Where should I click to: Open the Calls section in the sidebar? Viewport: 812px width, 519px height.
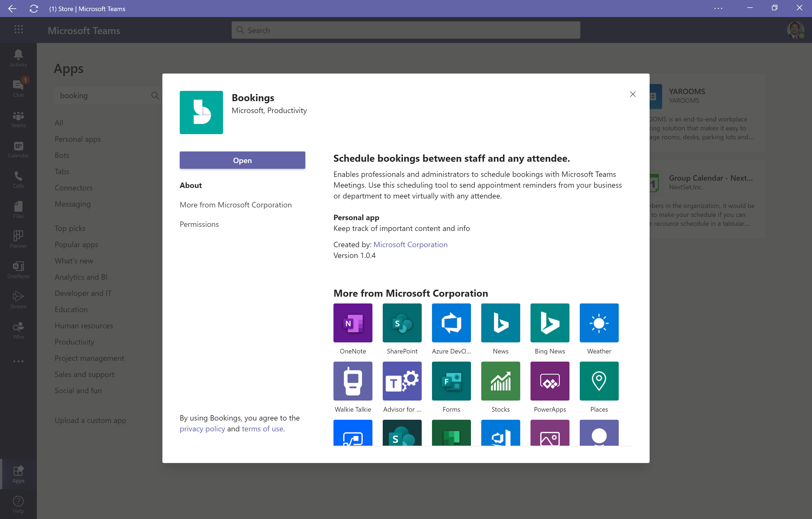pos(18,178)
